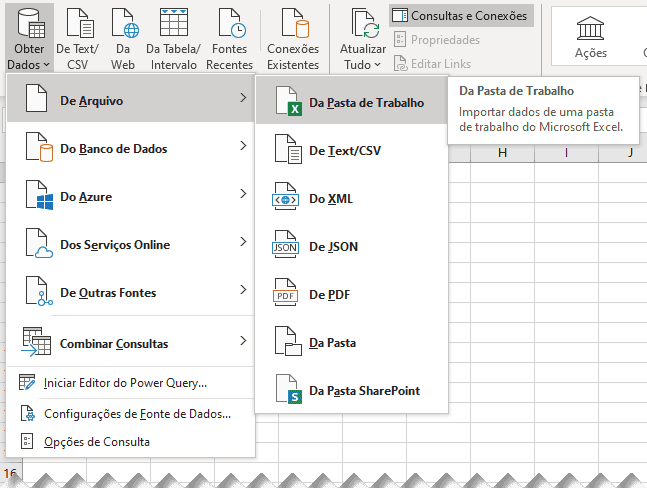Click the text-file icon beside De Text/CSV in the submenu
Image resolution: width=647 pixels, height=488 pixels.
click(288, 149)
